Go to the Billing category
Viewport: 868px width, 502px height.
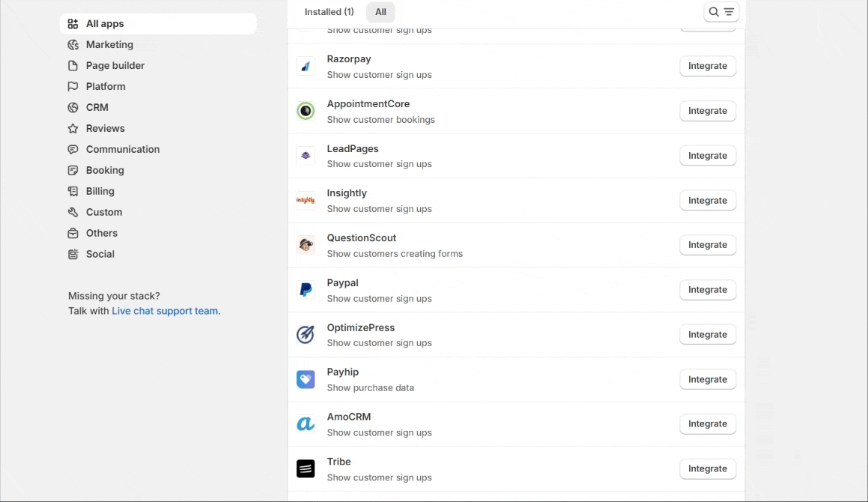click(x=100, y=192)
